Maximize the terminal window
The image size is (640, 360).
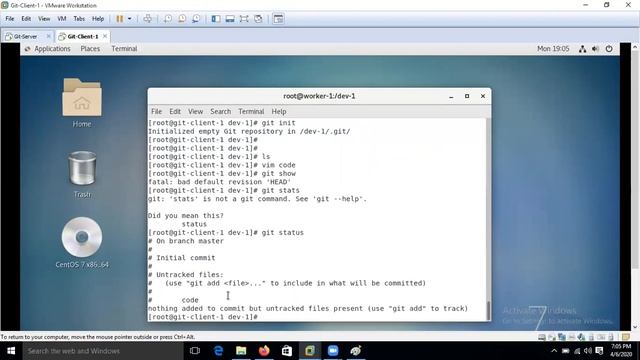(467, 96)
